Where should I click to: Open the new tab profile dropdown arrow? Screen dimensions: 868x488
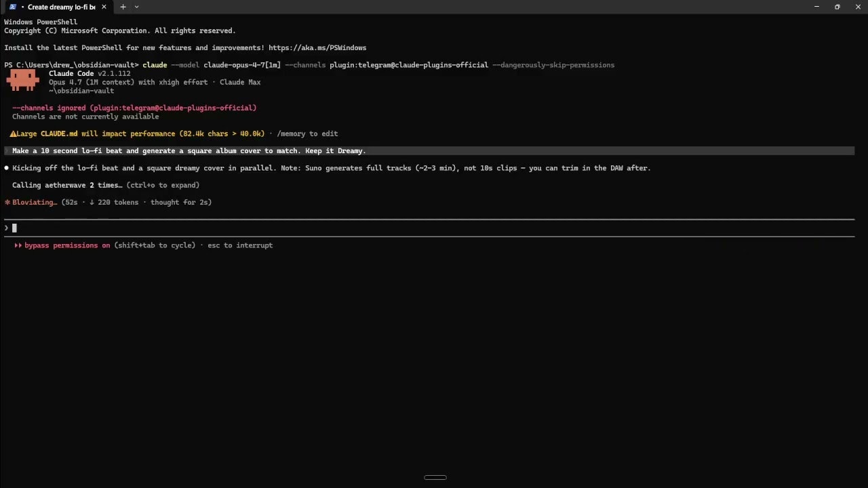click(x=136, y=7)
